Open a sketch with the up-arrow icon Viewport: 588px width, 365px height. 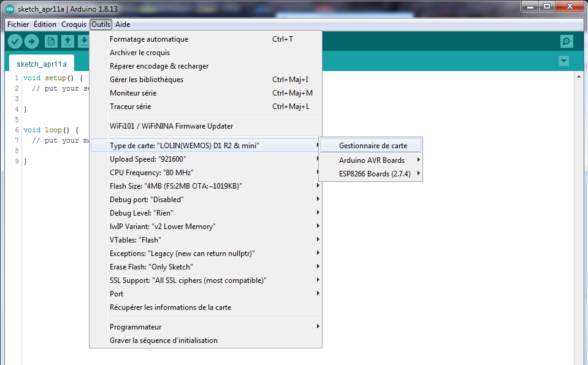[x=67, y=41]
